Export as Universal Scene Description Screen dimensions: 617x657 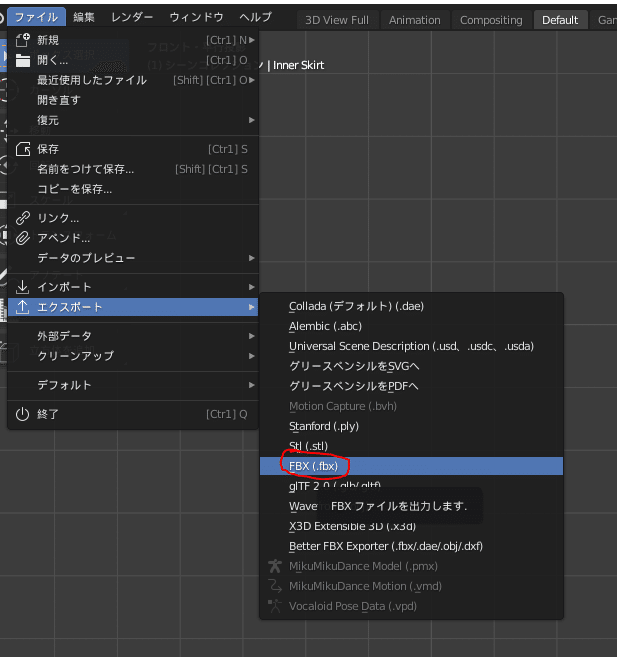pos(411,347)
